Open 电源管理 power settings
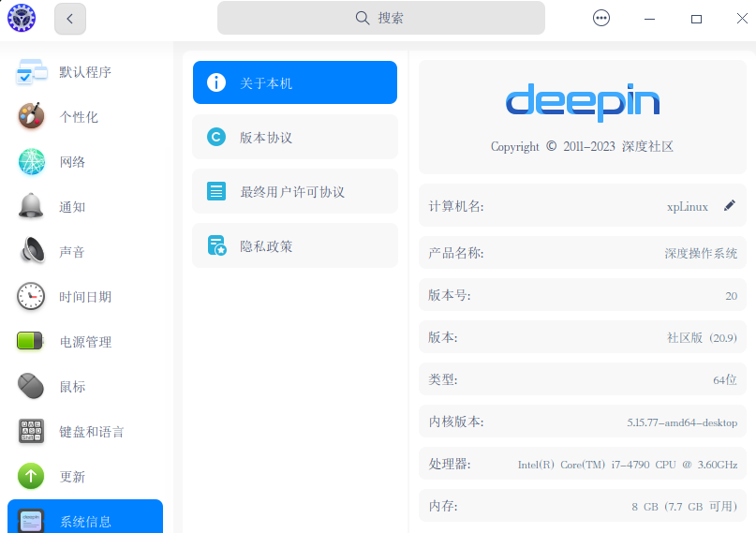The width and height of the screenshot is (756, 533). click(85, 342)
